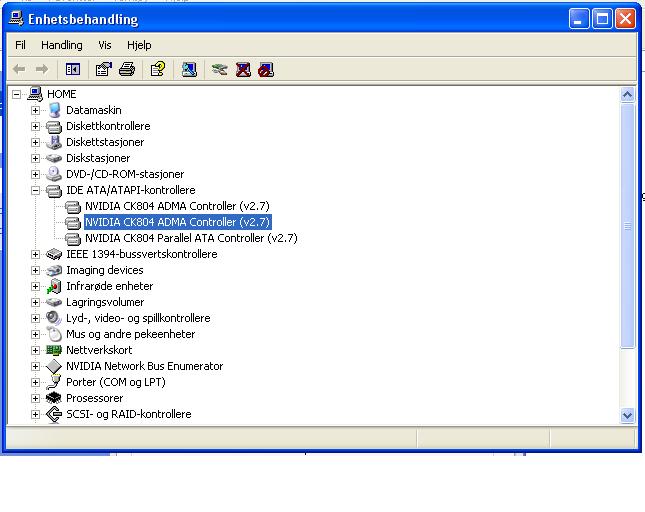Expand the Prosessorer node
The image size is (645, 512).
(x=35, y=398)
